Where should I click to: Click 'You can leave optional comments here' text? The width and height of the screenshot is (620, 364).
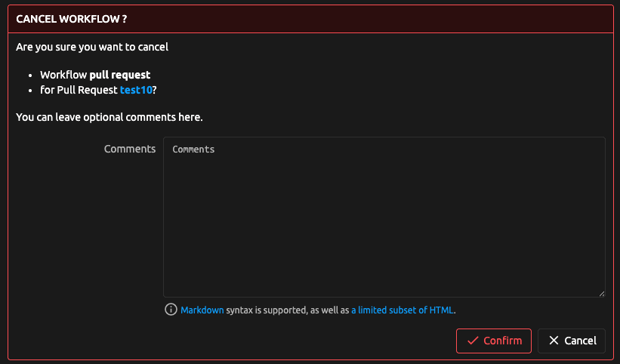point(109,117)
